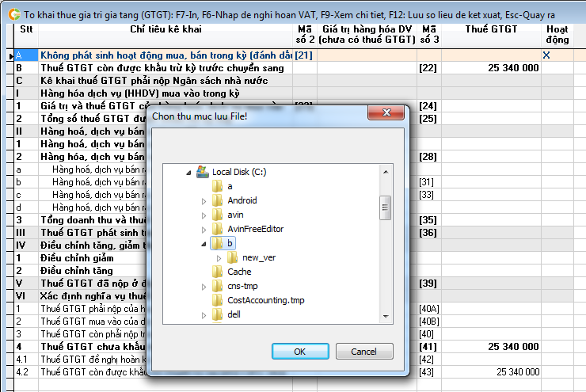Screen dimensions: 586x392
Task: Collapse the Local Disk (C:) tree node
Action: pyautogui.click(x=188, y=172)
